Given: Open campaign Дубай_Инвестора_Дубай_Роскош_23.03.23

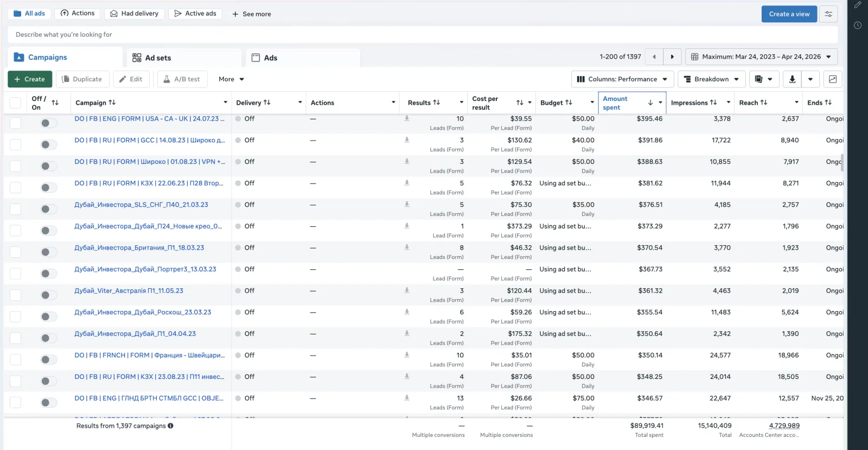Looking at the screenshot, I should point(143,312).
